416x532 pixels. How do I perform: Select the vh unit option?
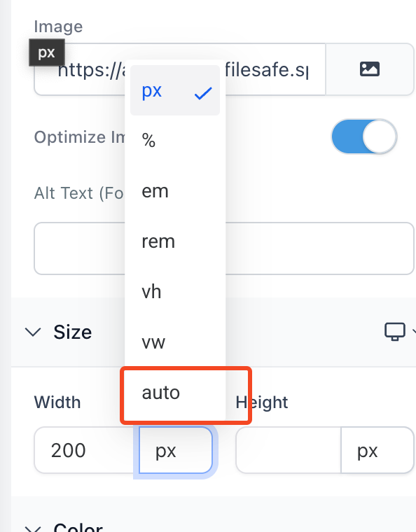tap(175, 291)
